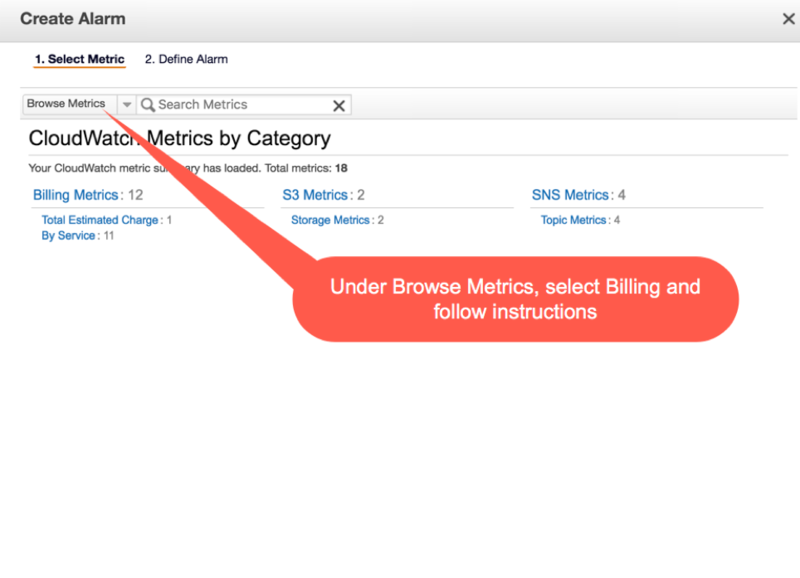Open the Billing Metrics category link
800x578 pixels.
pyautogui.click(x=76, y=195)
